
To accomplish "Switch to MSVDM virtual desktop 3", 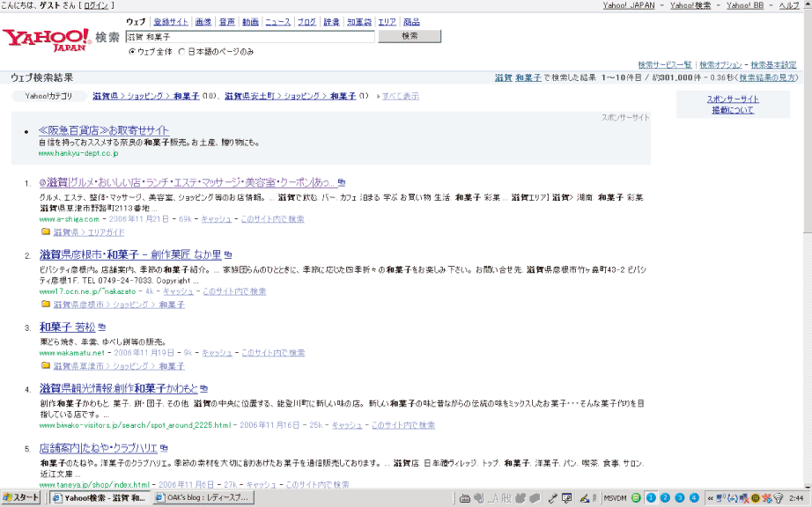I will tap(680, 498).
